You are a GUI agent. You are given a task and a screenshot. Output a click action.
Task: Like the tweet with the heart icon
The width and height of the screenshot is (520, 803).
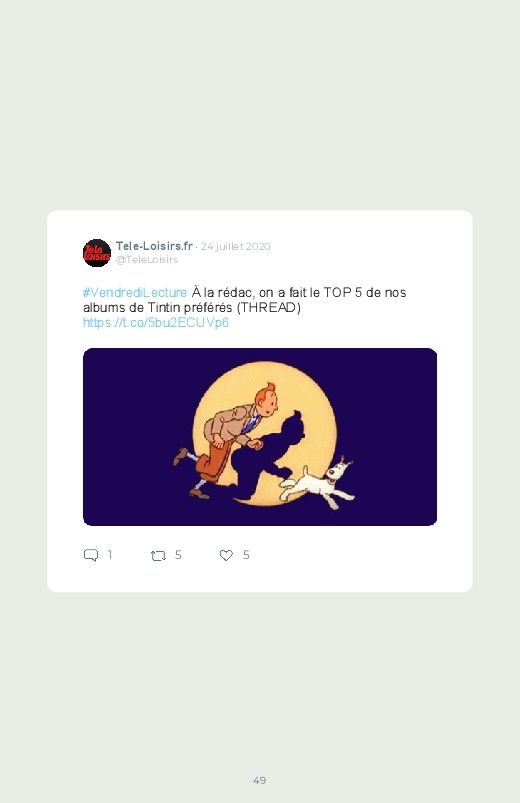226,555
